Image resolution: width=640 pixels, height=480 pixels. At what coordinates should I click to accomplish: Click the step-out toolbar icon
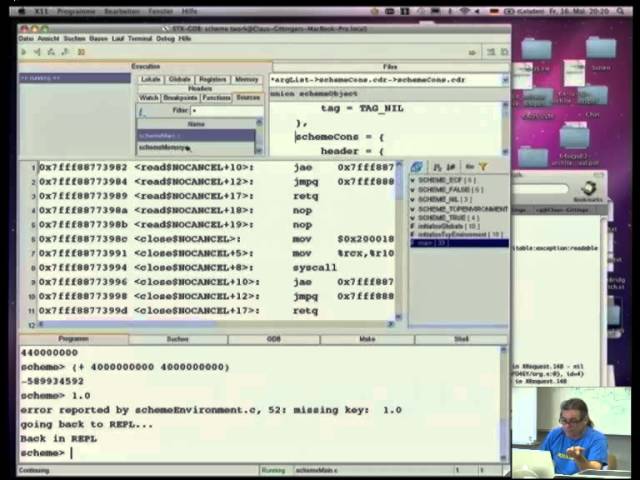click(65, 52)
